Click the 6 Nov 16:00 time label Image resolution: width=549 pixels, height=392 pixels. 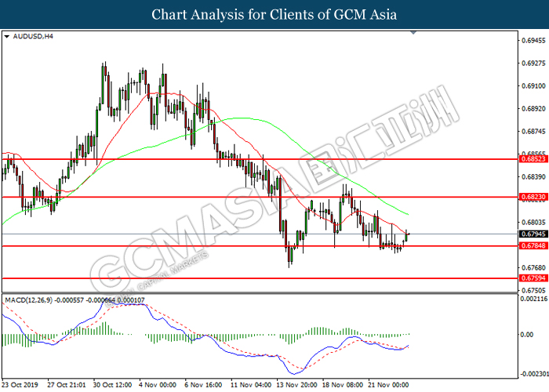click(203, 385)
